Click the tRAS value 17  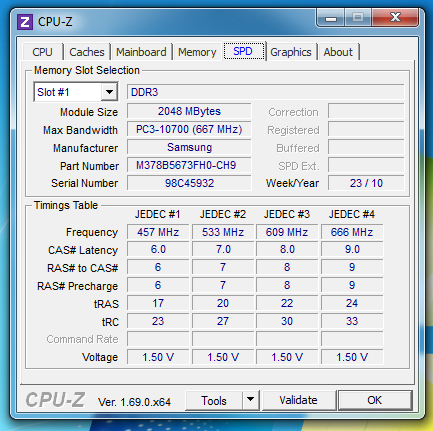click(158, 303)
